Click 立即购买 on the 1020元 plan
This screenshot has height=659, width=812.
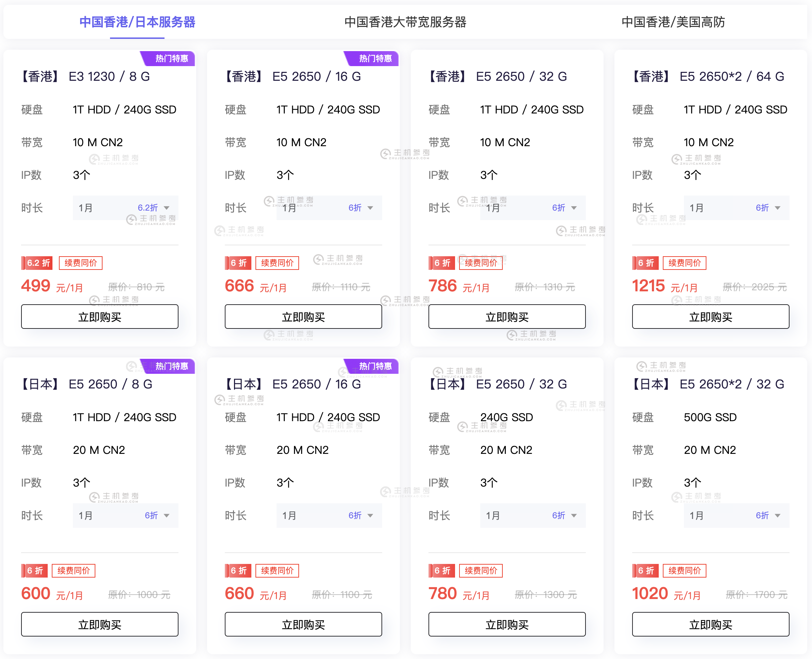coord(710,624)
